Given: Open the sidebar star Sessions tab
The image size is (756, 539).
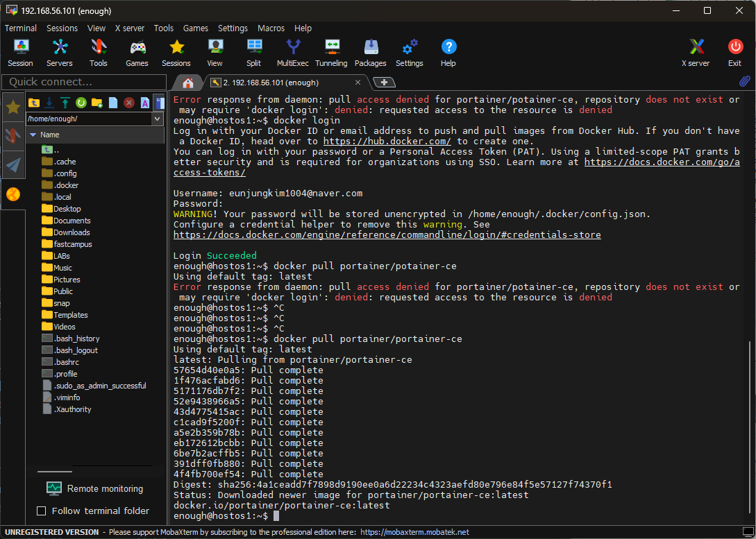Looking at the screenshot, I should [13, 107].
